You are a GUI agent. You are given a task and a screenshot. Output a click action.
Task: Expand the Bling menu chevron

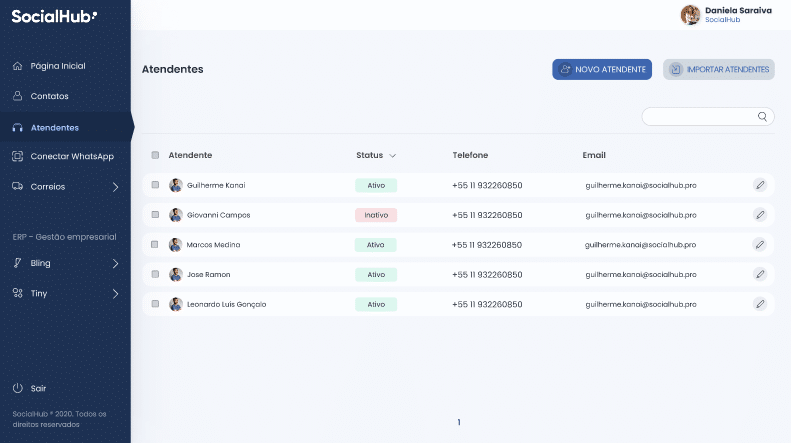[x=115, y=263]
